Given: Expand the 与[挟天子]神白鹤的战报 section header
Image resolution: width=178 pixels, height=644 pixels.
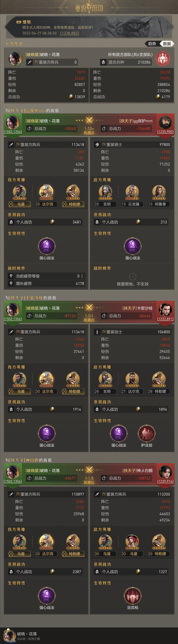Looking at the screenshot, I should [x=29, y=460].
